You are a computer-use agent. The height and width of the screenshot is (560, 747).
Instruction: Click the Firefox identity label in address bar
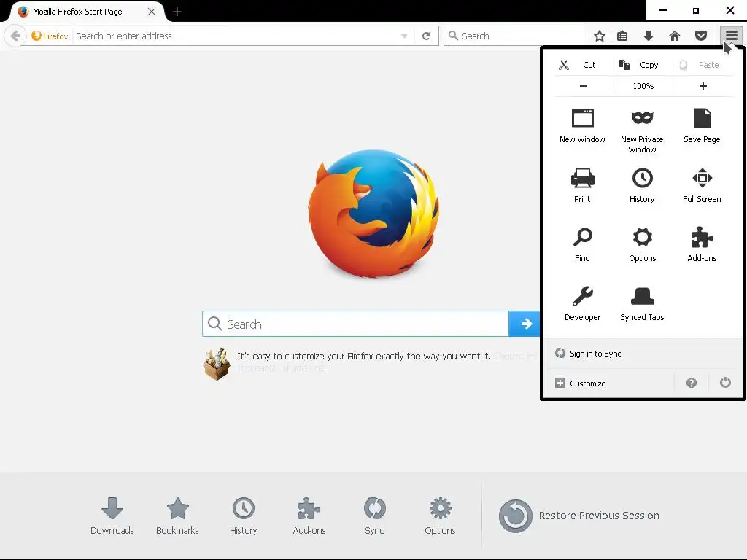click(x=50, y=36)
